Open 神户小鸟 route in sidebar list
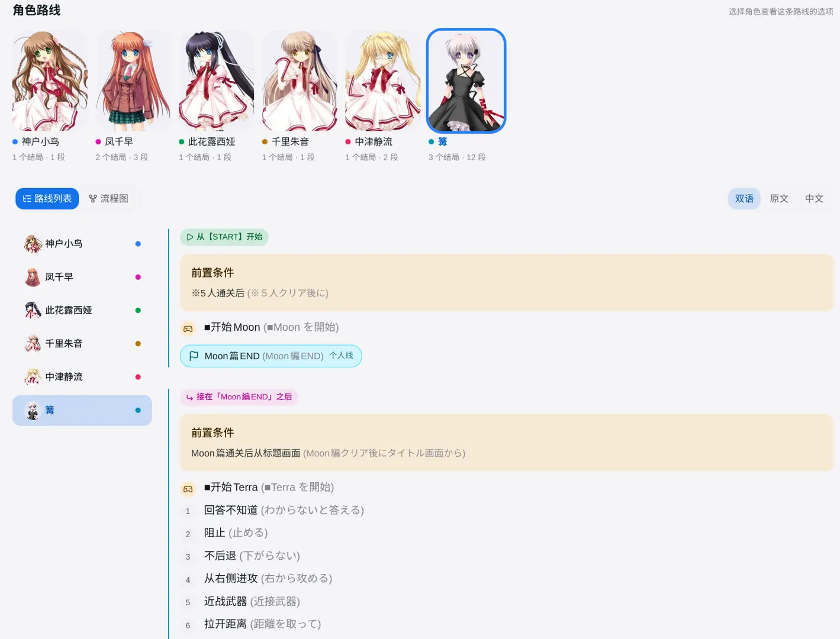 click(x=82, y=244)
